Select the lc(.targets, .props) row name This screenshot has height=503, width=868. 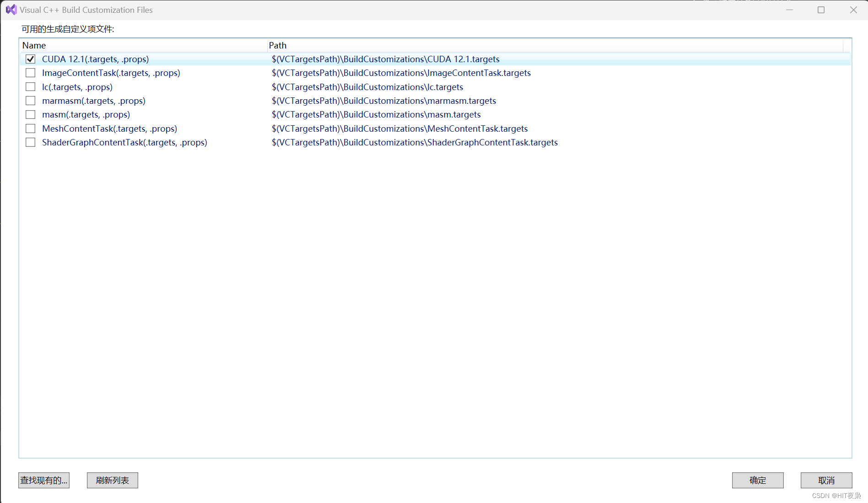tap(77, 87)
